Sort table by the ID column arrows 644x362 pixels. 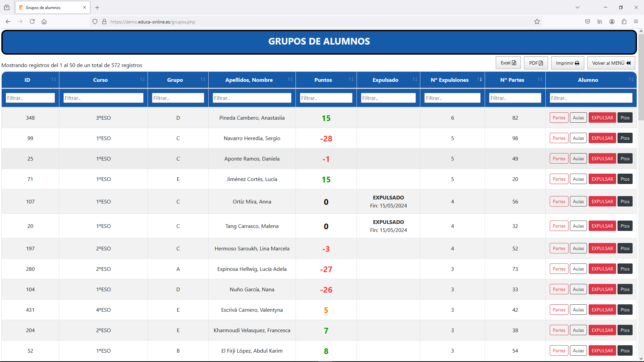click(x=54, y=79)
